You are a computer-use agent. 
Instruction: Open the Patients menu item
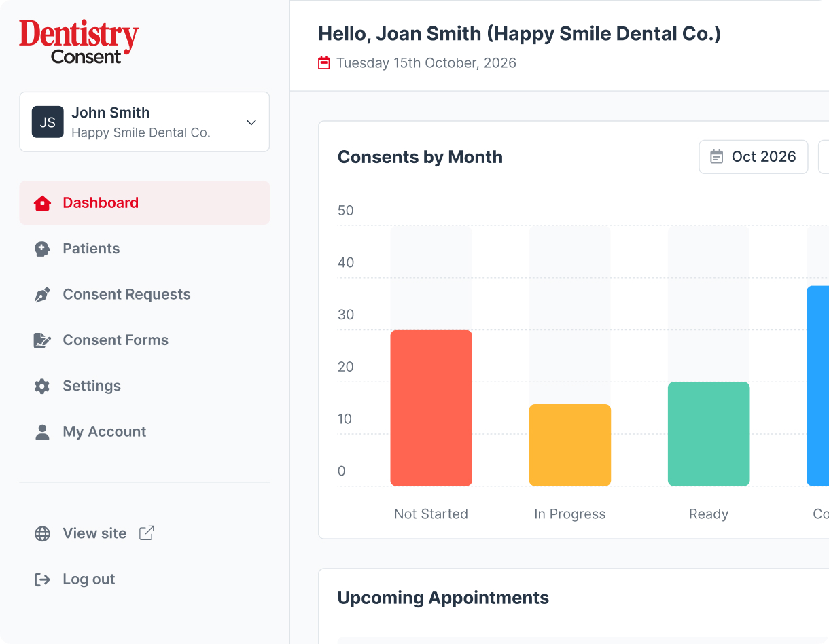tap(91, 249)
